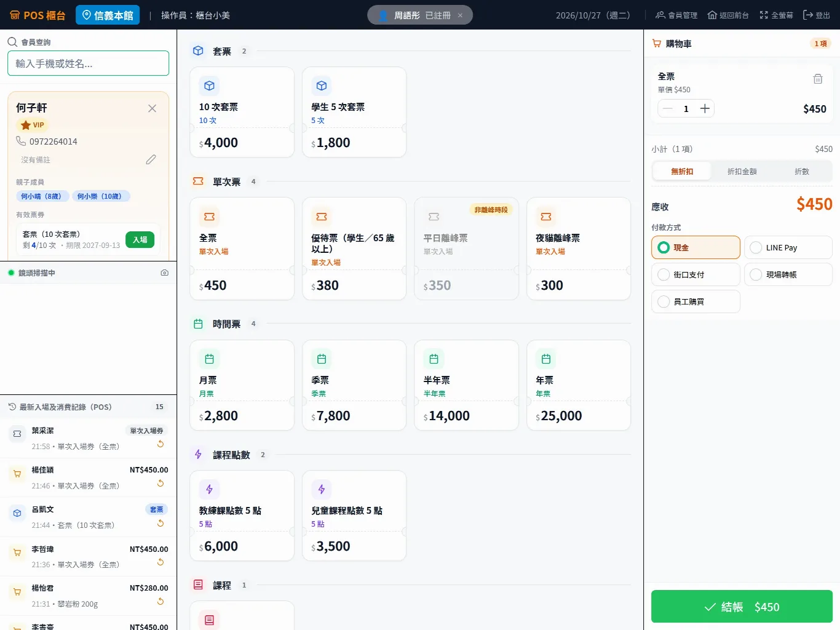Close the 何子軒 member card
840x630 pixels.
point(152,108)
